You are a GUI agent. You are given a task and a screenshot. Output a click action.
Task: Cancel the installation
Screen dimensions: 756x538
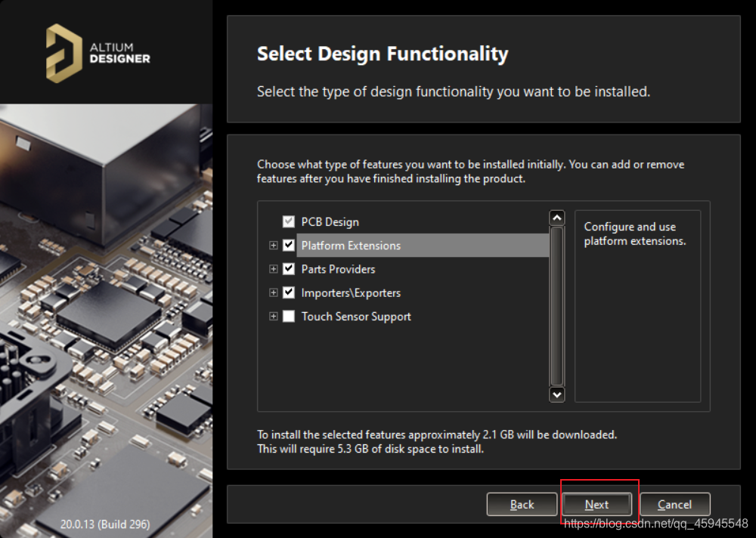[674, 505]
